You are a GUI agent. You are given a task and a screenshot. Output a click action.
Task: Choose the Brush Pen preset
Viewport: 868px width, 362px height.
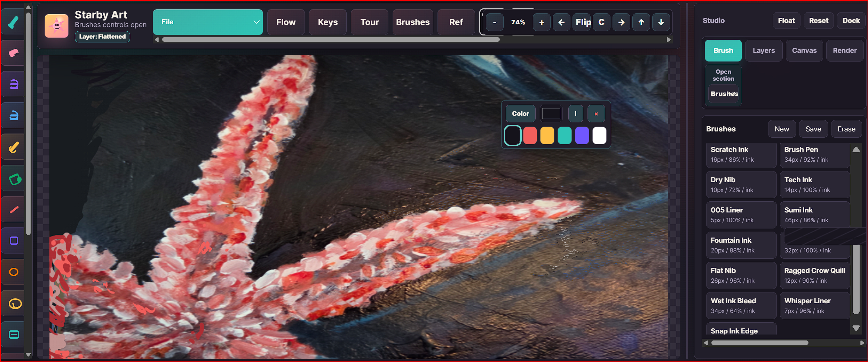[x=815, y=155]
